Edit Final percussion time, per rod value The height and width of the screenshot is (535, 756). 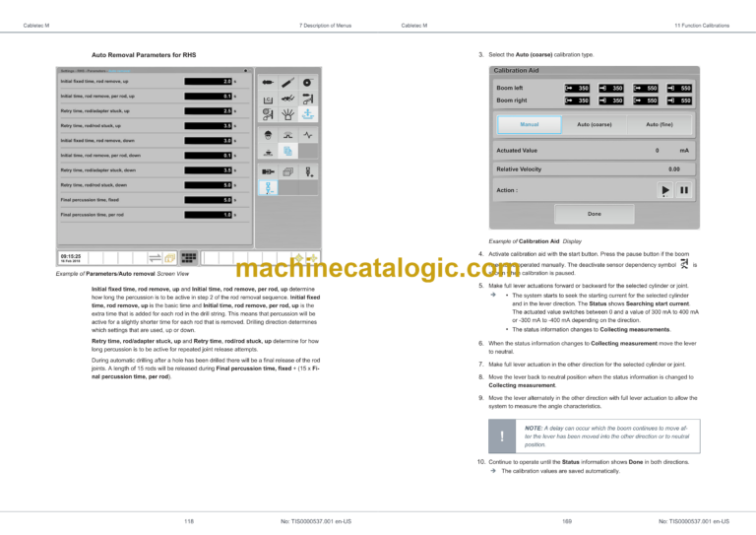click(x=208, y=215)
